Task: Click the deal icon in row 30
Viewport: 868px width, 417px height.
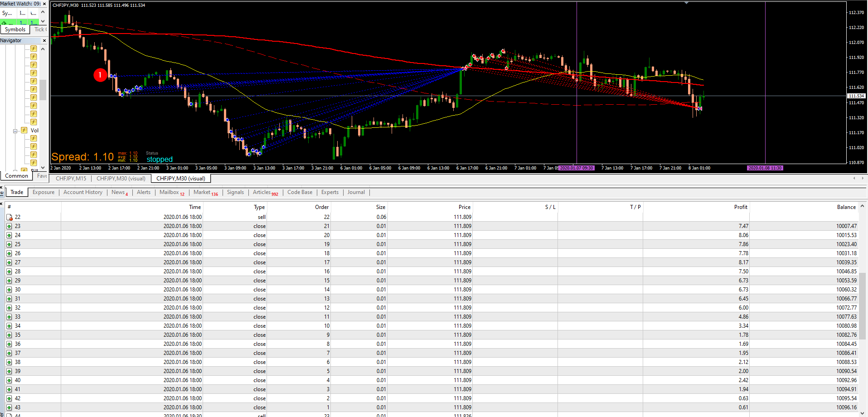Action: click(x=9, y=290)
